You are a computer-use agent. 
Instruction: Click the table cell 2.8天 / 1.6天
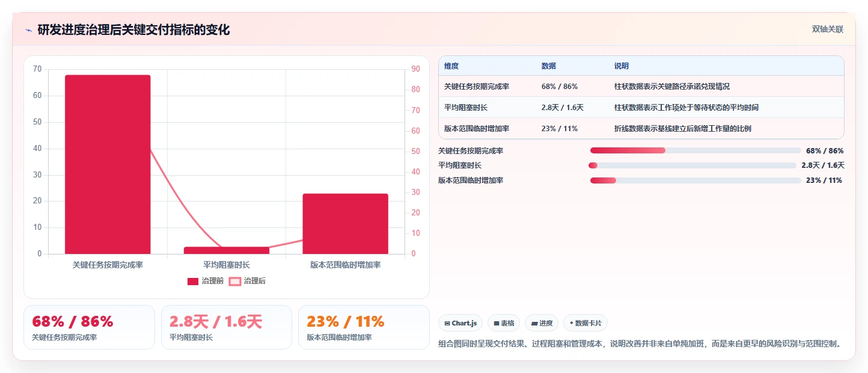tap(563, 108)
